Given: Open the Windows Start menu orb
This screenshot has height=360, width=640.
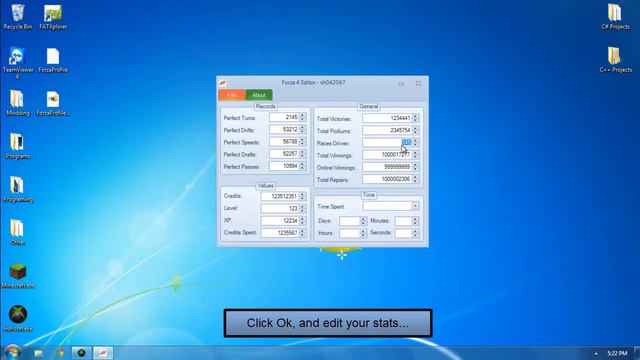Looking at the screenshot, I should (12, 353).
